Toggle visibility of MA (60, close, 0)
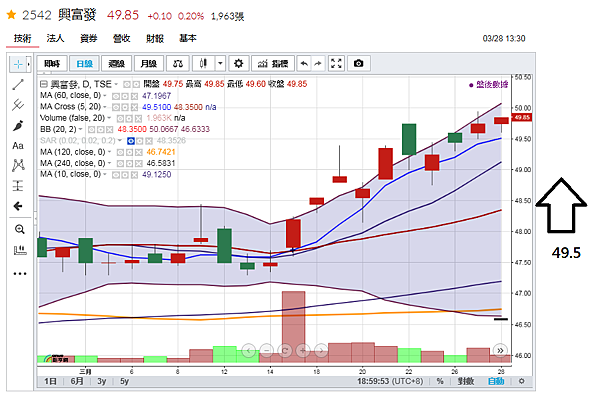 tap(116, 96)
